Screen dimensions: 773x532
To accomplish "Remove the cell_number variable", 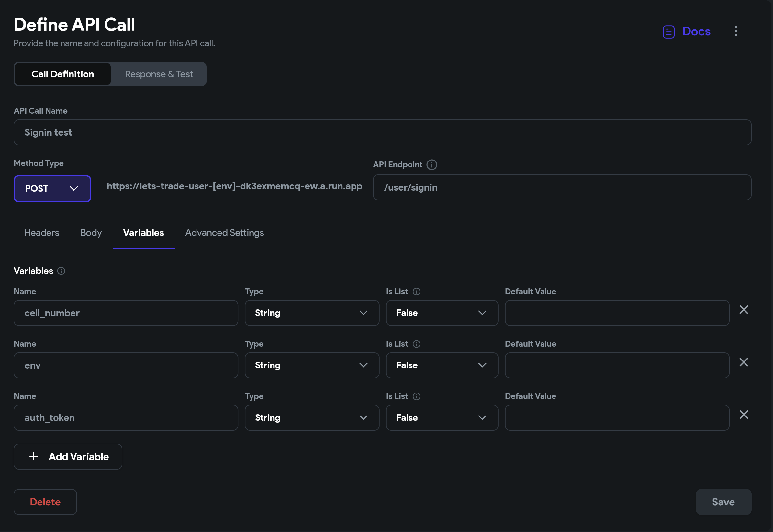I will pyautogui.click(x=744, y=310).
